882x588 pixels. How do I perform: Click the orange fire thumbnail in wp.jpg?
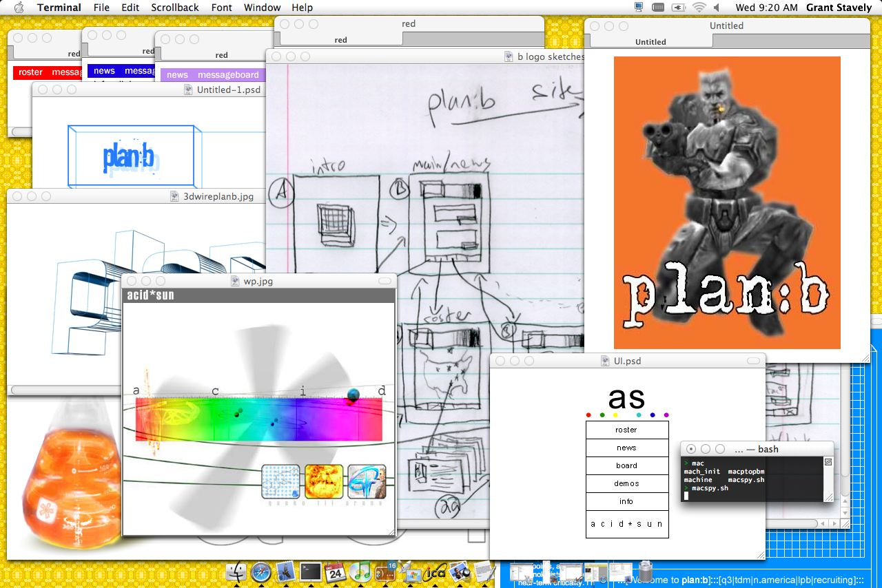pos(324,481)
